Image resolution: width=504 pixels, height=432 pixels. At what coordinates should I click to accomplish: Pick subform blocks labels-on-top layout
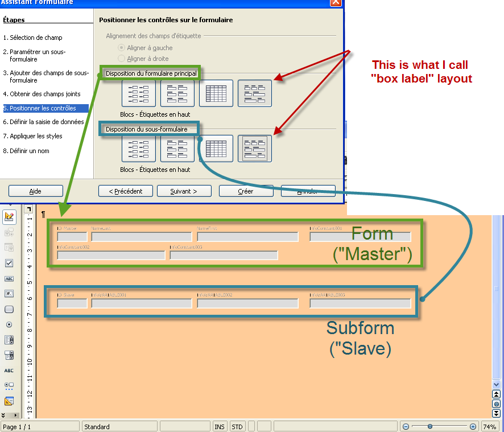pyautogui.click(x=255, y=149)
